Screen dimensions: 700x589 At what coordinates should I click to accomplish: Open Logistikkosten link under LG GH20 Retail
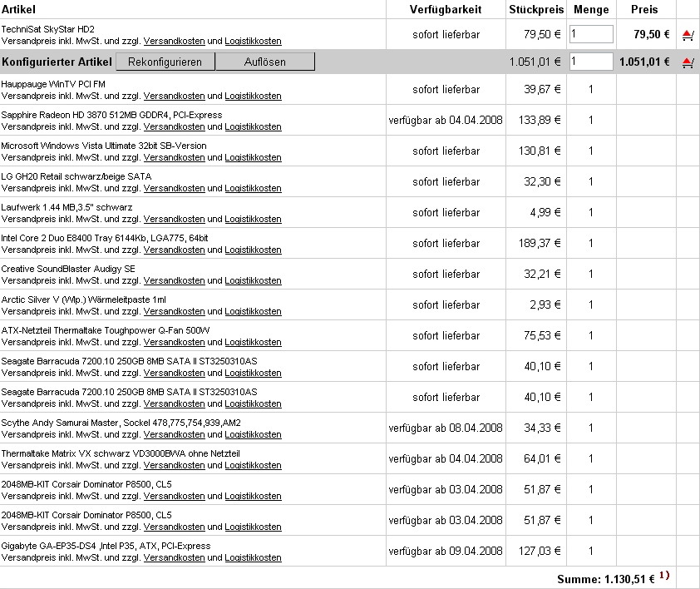(x=253, y=189)
